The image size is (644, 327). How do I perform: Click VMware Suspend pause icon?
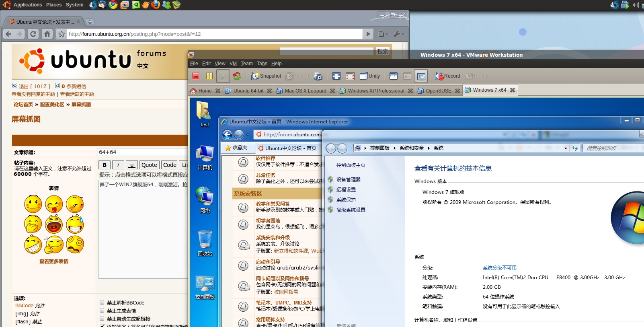click(209, 76)
